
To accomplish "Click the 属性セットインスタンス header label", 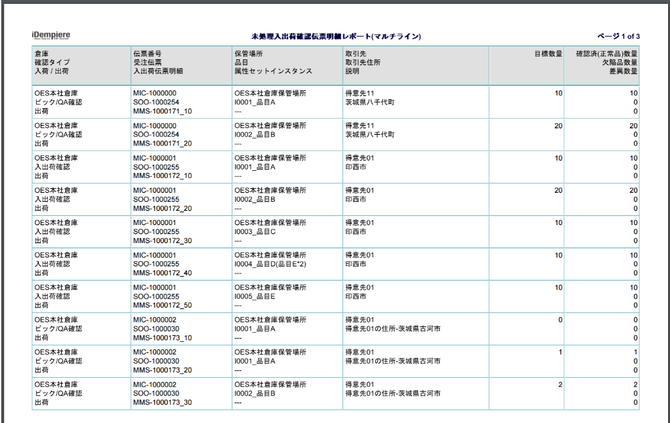I will [273, 71].
